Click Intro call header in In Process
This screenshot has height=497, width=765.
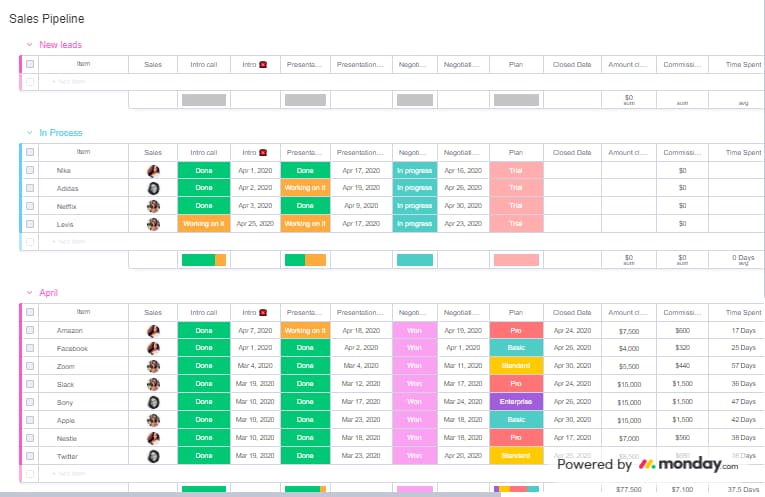[204, 153]
